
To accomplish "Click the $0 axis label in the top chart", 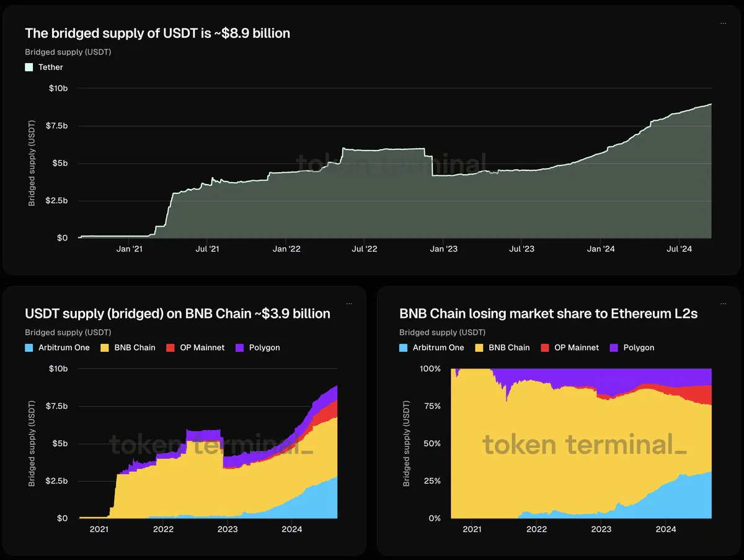I will (62, 238).
